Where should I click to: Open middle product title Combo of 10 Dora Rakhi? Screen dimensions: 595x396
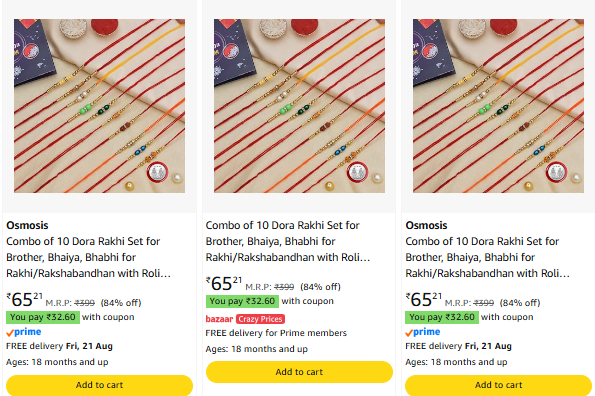[x=288, y=241]
